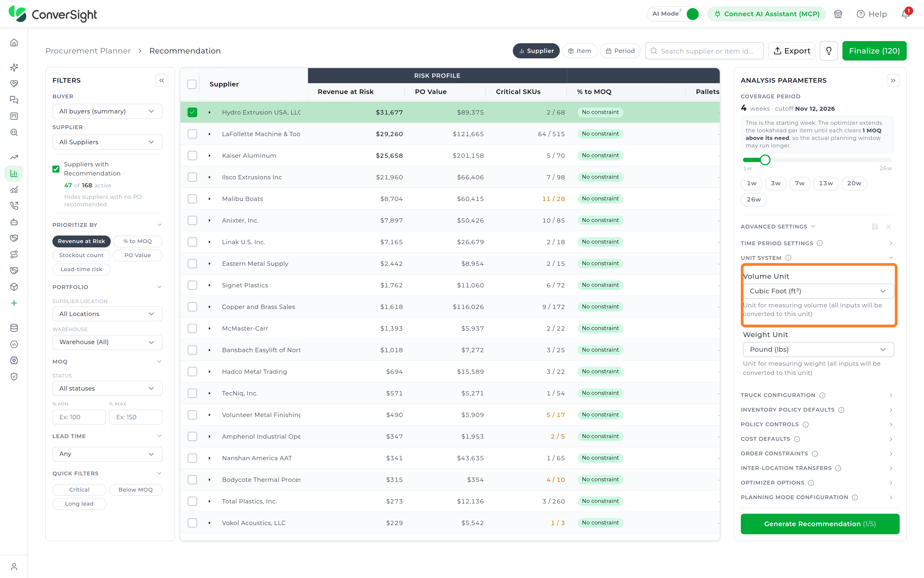Switch to the Item view tab
The height and width of the screenshot is (578, 924).
[x=580, y=51]
